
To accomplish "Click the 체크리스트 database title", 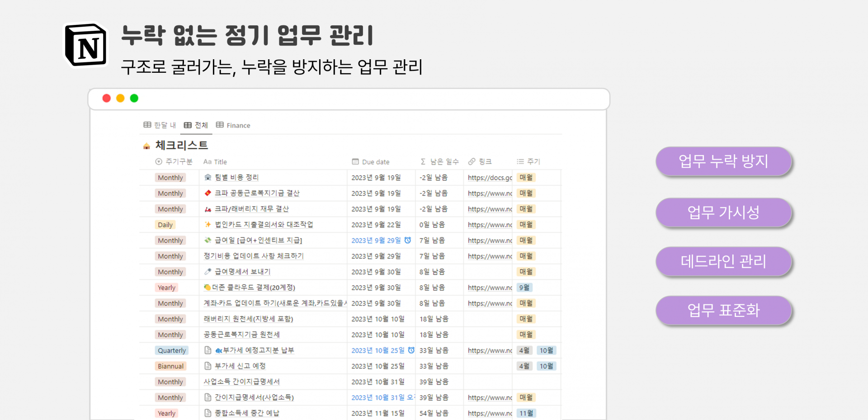I will click(181, 145).
